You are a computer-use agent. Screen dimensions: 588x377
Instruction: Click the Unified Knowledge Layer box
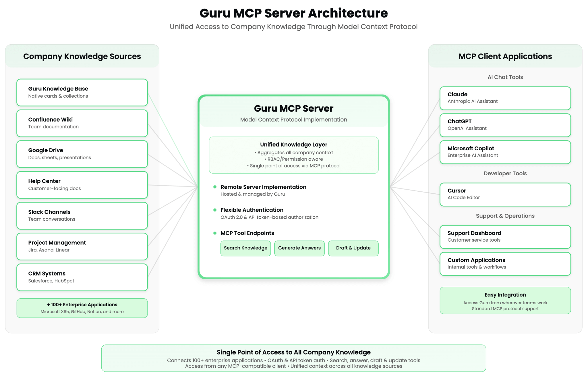pos(293,155)
